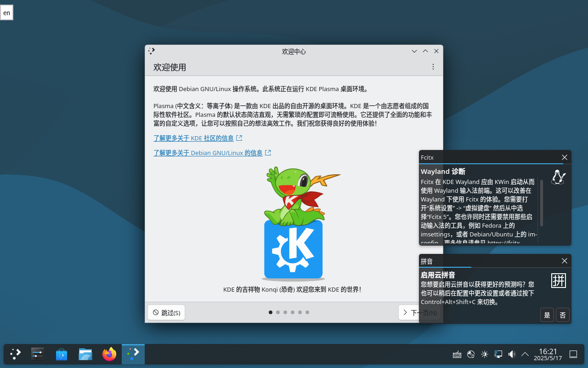Click the Fcitx notification scrollbar
This screenshot has width=588, height=368.
pyautogui.click(x=542, y=203)
